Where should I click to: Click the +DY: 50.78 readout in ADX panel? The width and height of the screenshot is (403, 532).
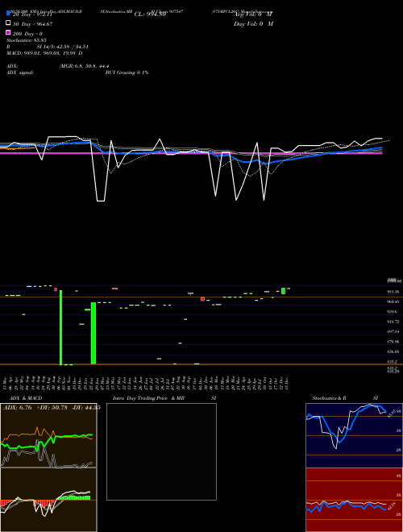tap(52, 408)
